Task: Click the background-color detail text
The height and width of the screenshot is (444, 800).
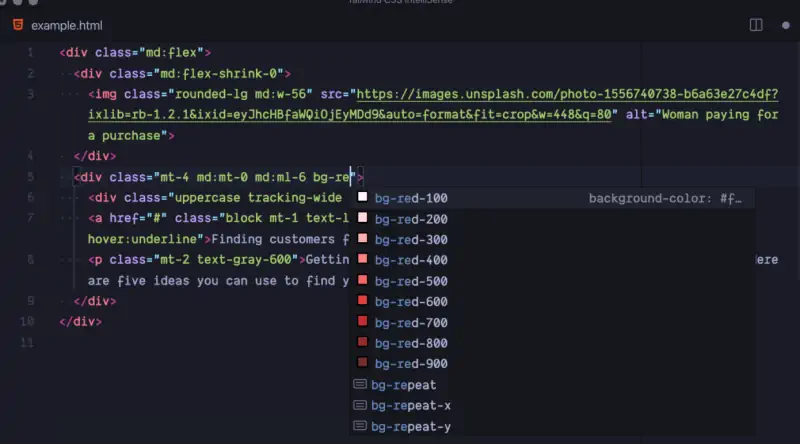Action: [x=665, y=199]
